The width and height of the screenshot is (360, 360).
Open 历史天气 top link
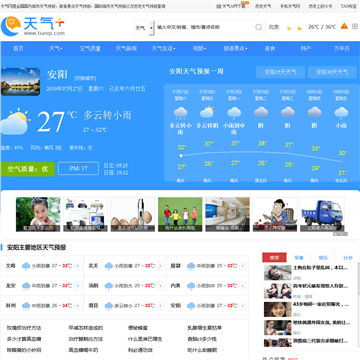(263, 6)
